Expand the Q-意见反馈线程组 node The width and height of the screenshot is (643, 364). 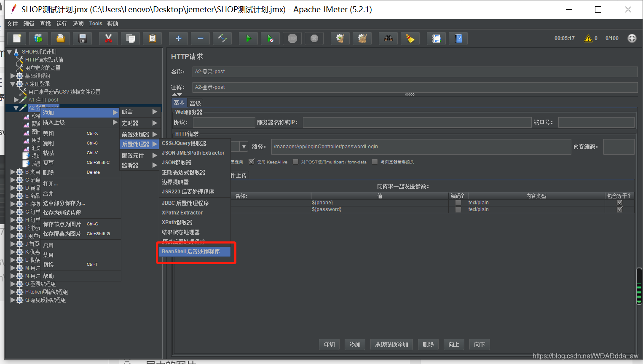13,300
